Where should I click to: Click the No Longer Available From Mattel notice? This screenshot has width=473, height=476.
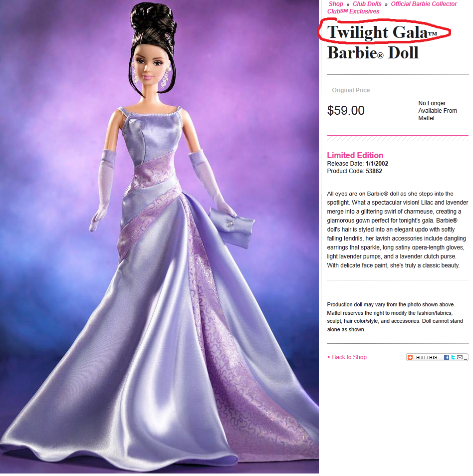[x=438, y=110]
